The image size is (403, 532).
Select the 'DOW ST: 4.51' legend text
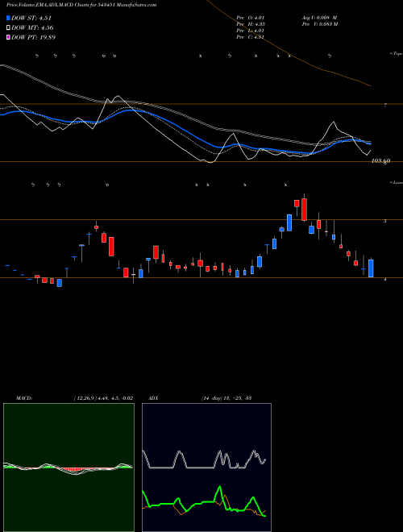coord(31,18)
